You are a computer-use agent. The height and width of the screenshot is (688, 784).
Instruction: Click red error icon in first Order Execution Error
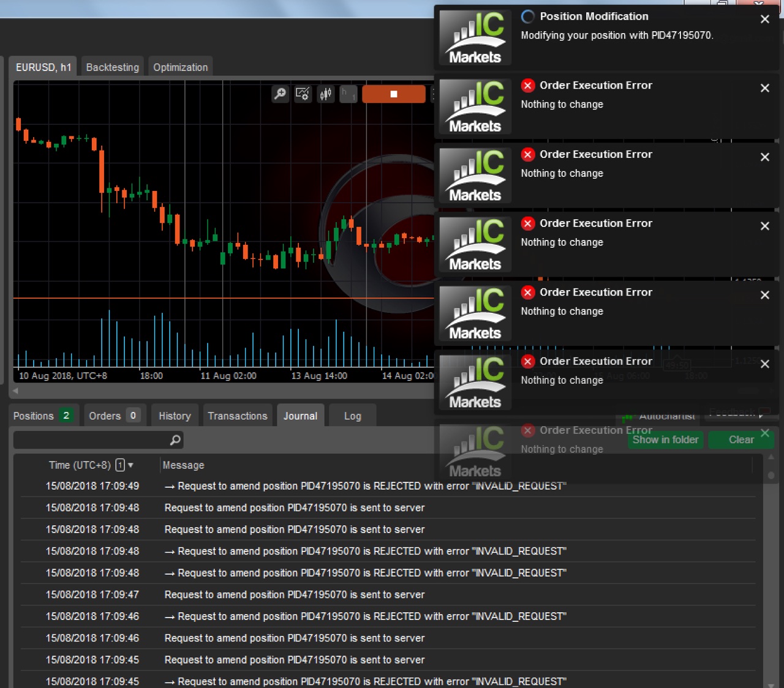click(527, 86)
